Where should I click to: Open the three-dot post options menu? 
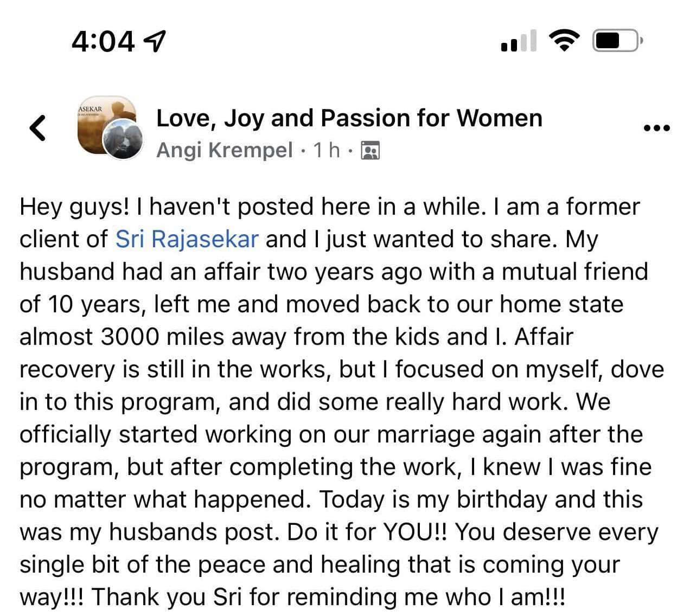656,129
